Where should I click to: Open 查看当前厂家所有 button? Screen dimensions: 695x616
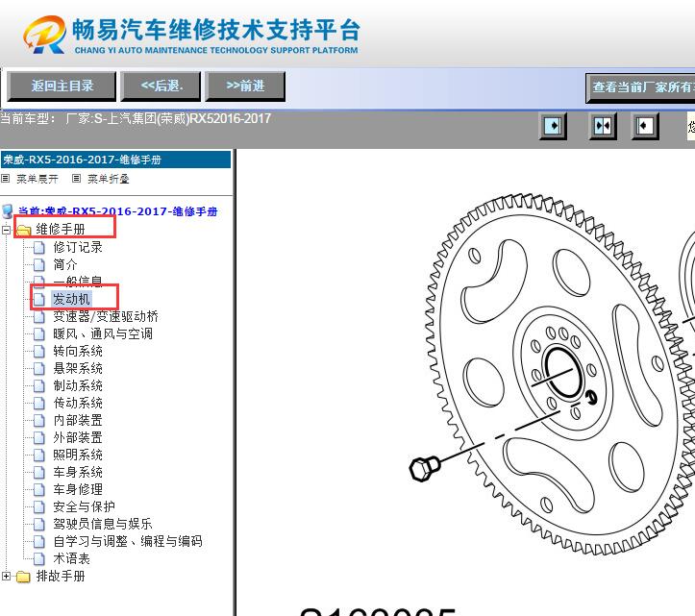pyautogui.click(x=641, y=87)
